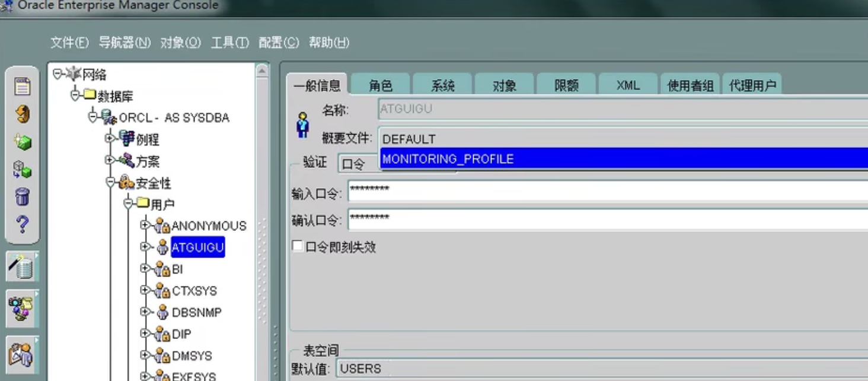Click tree scrollbar up arrow
This screenshot has width=868, height=381.
pos(263,71)
